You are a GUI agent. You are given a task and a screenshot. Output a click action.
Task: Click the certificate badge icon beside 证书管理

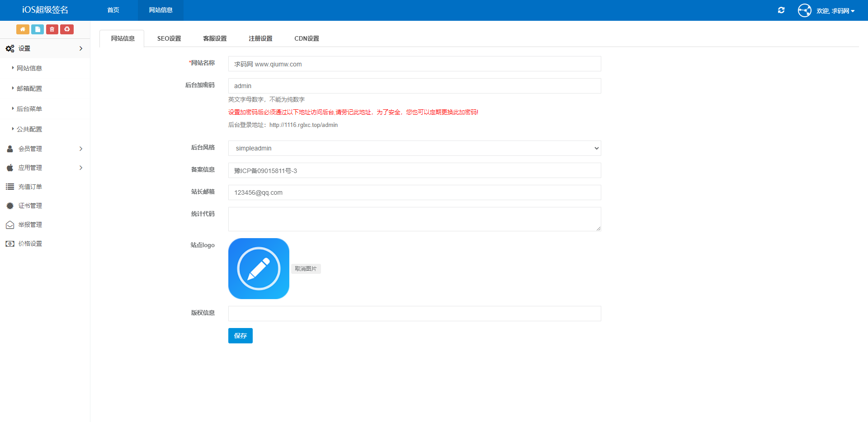click(x=10, y=206)
